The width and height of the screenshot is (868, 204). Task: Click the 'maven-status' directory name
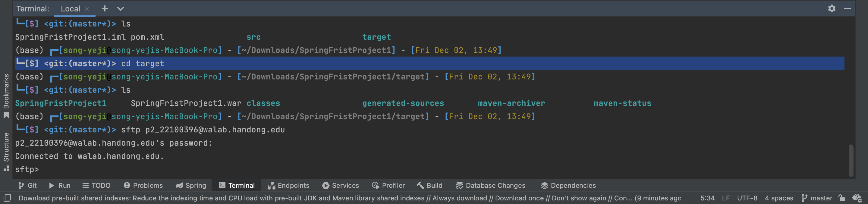pos(622,103)
